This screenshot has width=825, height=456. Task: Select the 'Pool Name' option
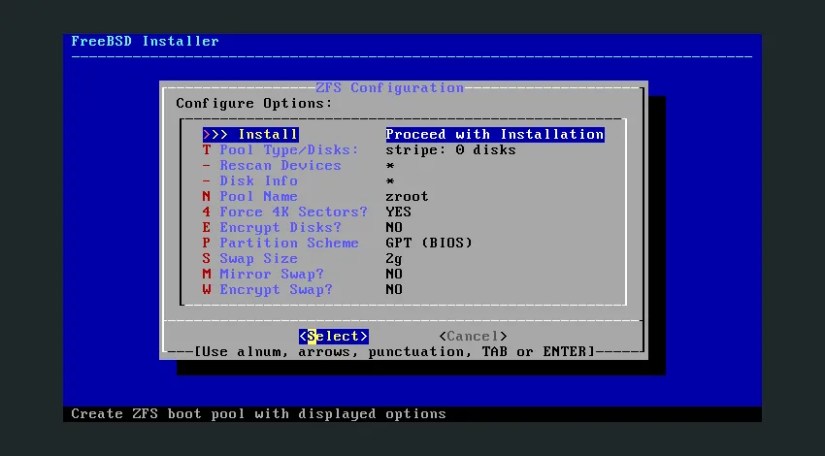tap(250, 197)
